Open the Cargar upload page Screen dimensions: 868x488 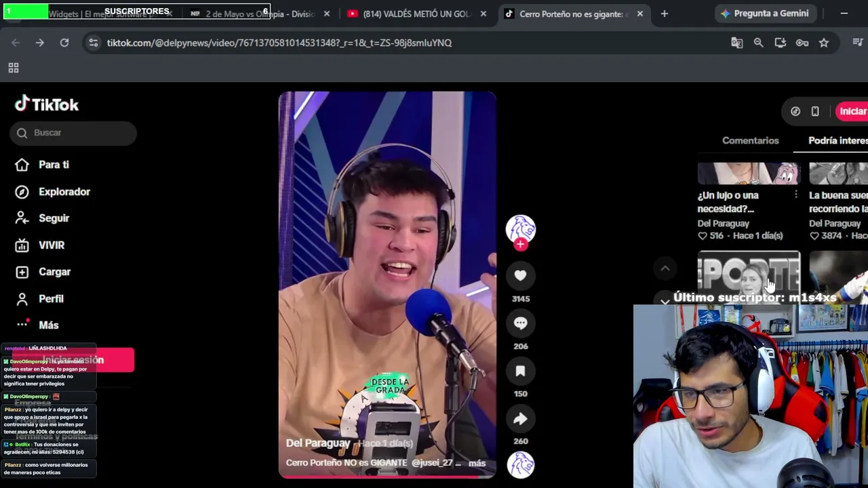click(x=43, y=272)
